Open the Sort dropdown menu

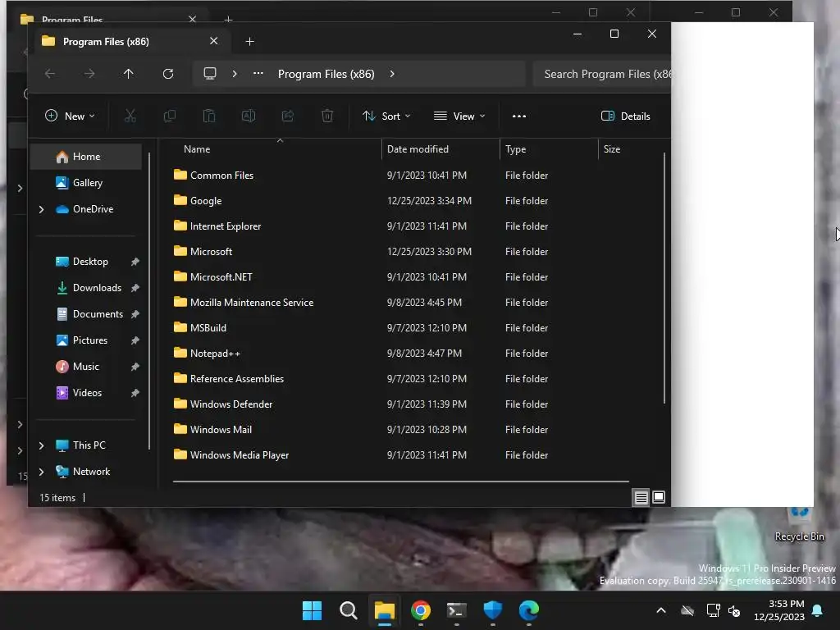coord(386,116)
